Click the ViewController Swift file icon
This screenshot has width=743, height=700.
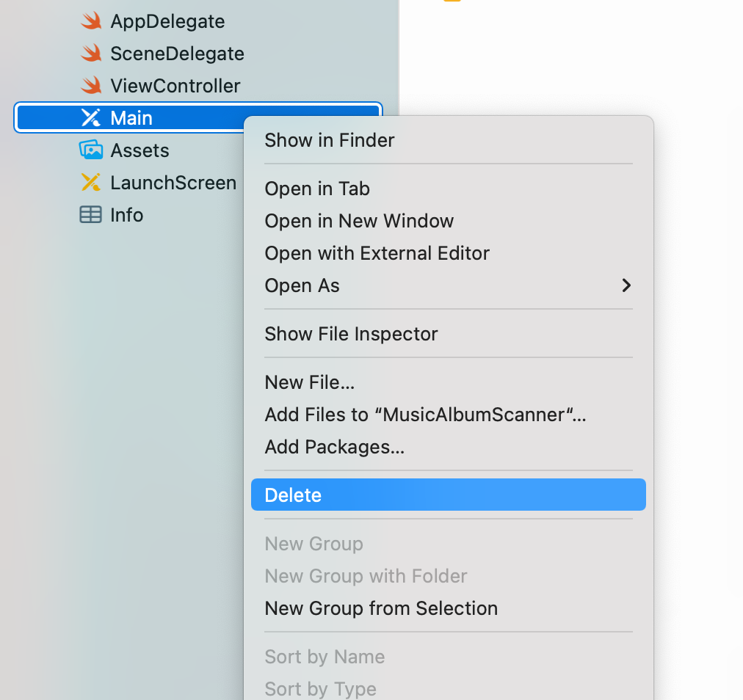(91, 86)
